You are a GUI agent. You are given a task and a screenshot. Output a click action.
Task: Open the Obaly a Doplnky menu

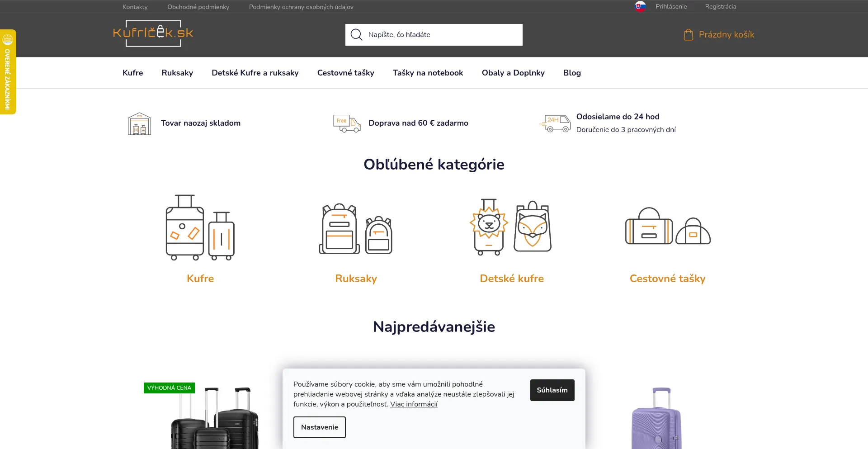point(513,73)
